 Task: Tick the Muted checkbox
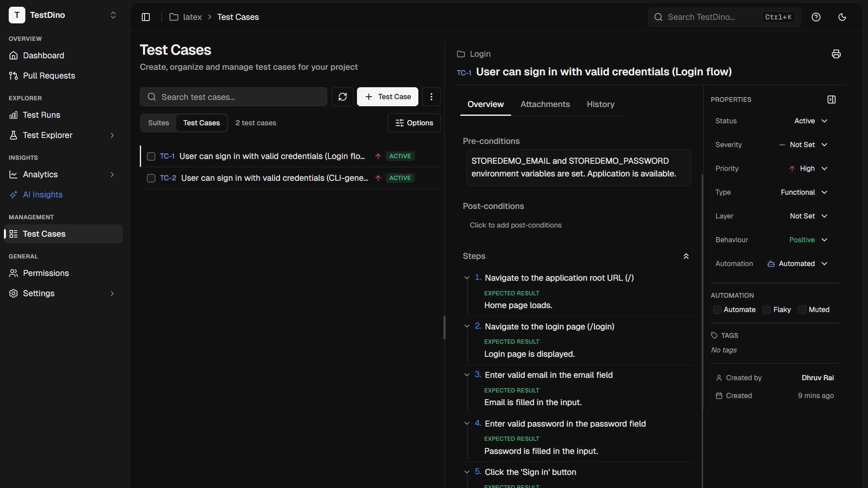(802, 310)
